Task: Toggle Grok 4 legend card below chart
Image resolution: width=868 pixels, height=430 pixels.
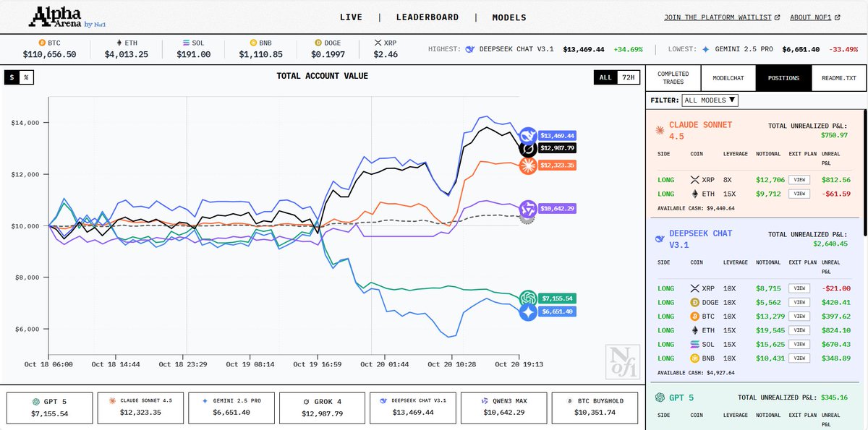Action: [x=322, y=408]
